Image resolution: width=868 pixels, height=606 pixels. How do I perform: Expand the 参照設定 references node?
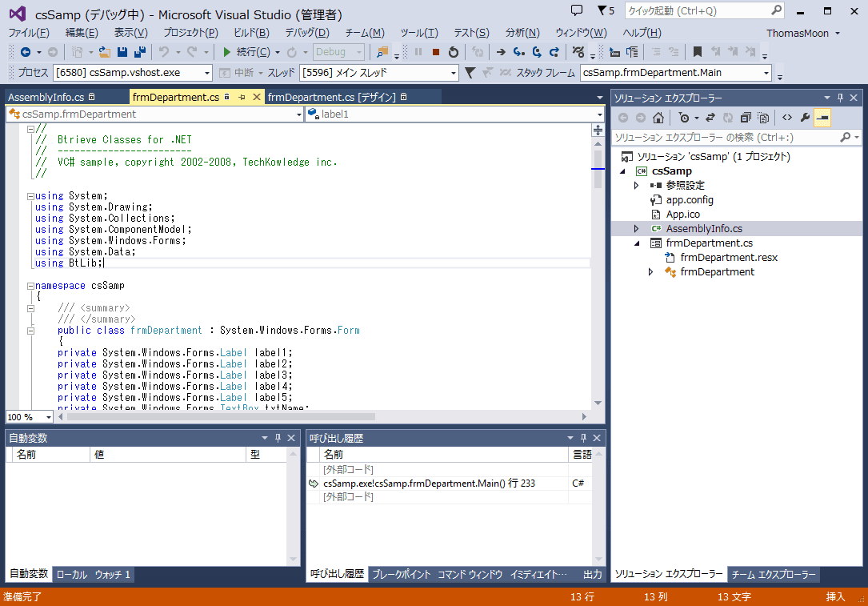tap(637, 186)
